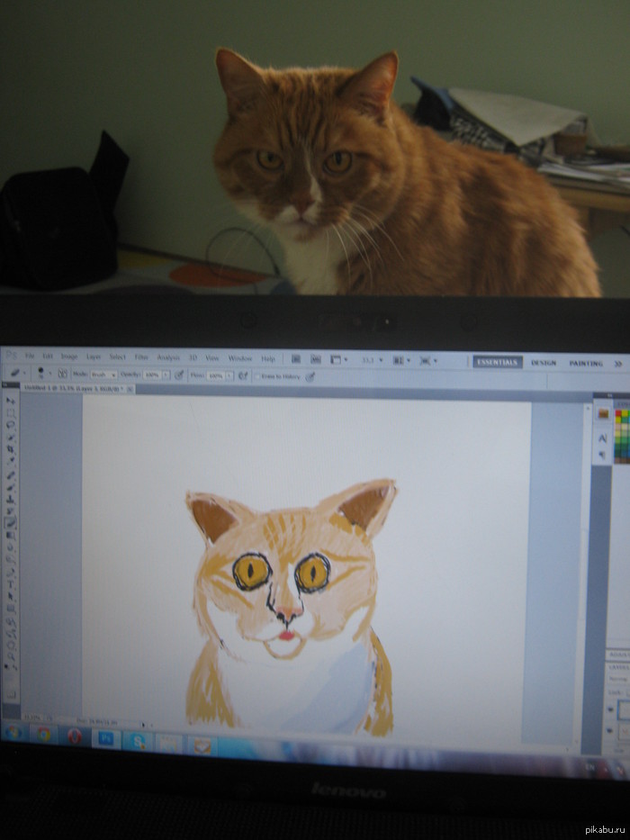The width and height of the screenshot is (630, 840).
Task: Open the Opacity value dropdown
Action: tap(165, 375)
